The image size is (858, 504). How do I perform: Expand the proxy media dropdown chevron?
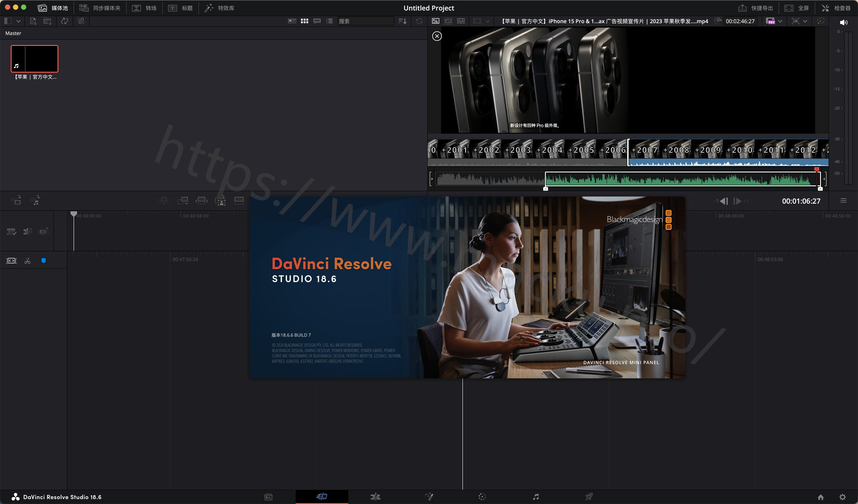point(780,21)
